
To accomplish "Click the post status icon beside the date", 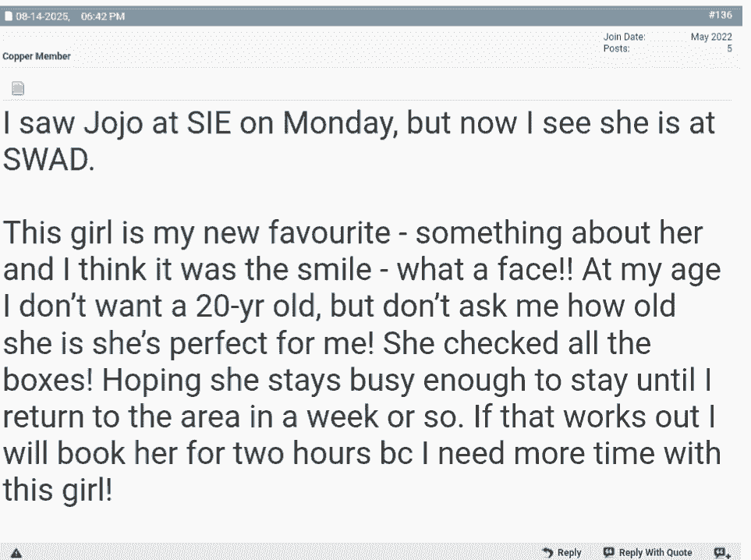I will click(8, 16).
